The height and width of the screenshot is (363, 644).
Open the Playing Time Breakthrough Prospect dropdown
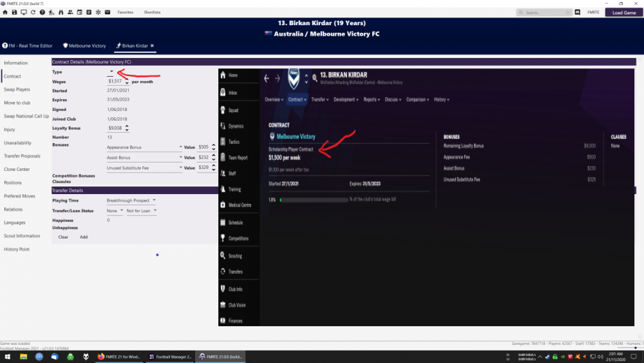(131, 201)
